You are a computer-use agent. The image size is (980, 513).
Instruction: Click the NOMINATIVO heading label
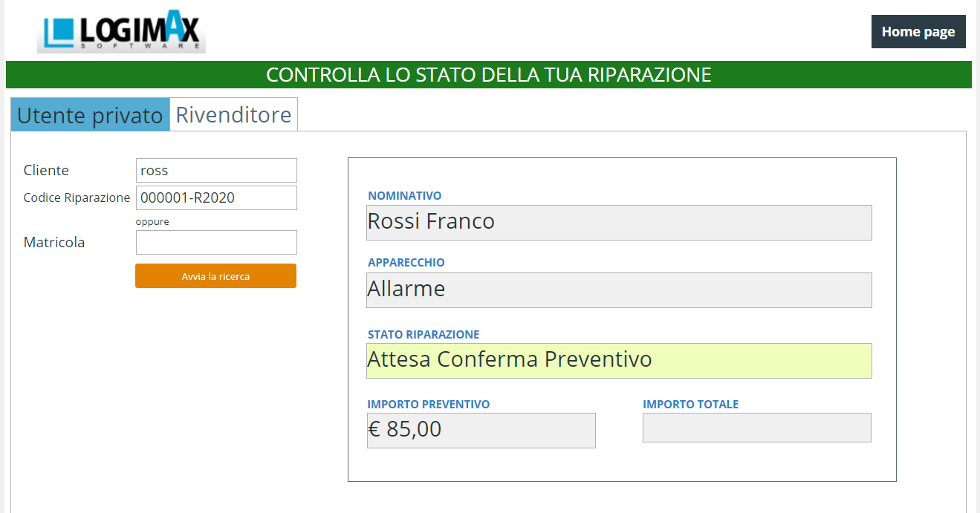(x=404, y=196)
